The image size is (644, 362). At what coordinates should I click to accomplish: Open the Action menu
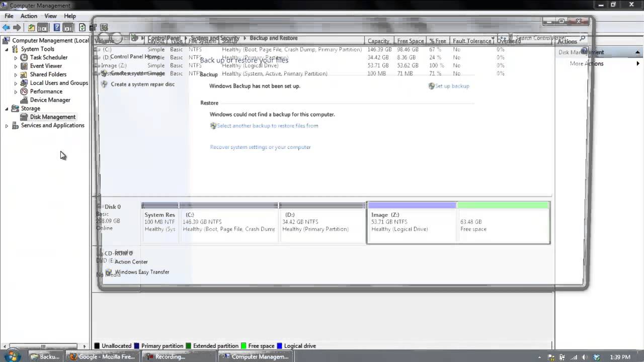pyautogui.click(x=29, y=16)
